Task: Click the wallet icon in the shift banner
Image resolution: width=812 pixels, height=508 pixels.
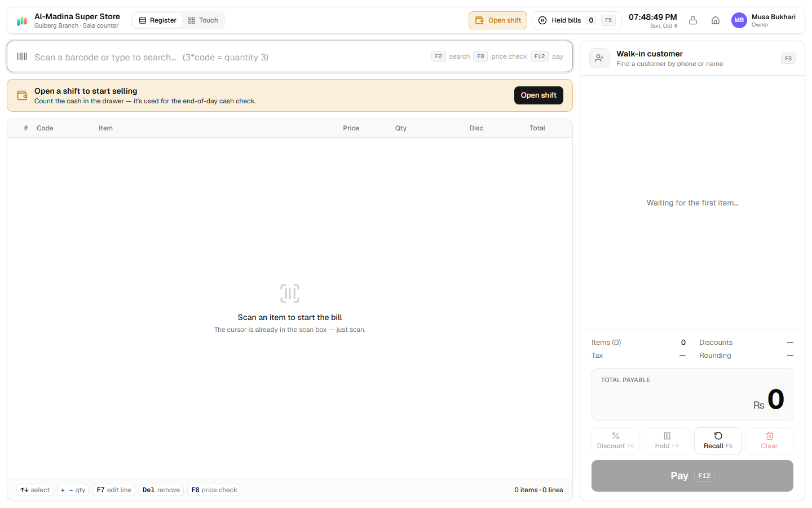Action: pyautogui.click(x=22, y=95)
